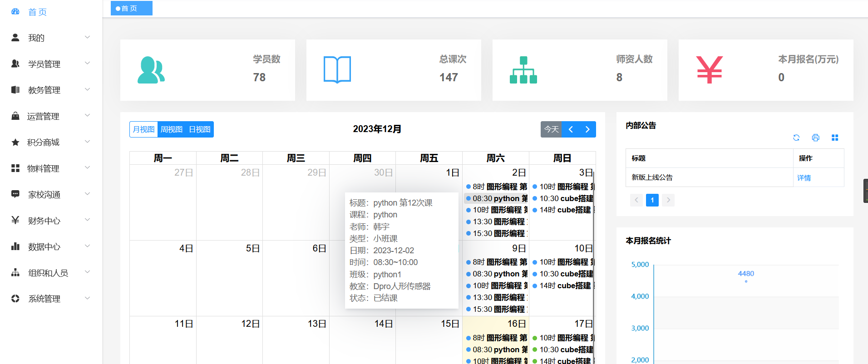The width and height of the screenshot is (868, 364).
Task: Click the 数据中心 bar chart icon
Action: pos(15,246)
